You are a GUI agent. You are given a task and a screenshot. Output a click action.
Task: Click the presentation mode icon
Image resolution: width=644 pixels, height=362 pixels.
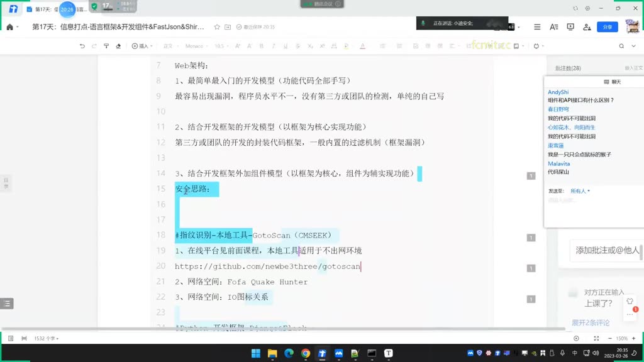click(x=570, y=26)
